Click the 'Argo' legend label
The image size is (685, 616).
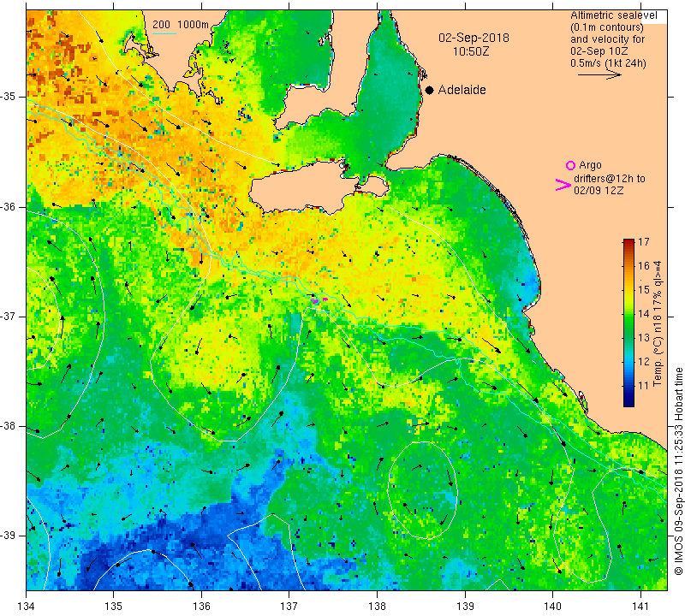pyautogui.click(x=590, y=165)
